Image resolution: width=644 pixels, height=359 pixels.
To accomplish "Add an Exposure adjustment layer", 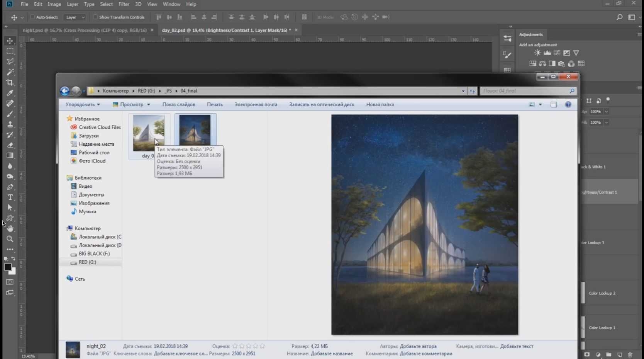I will (566, 53).
